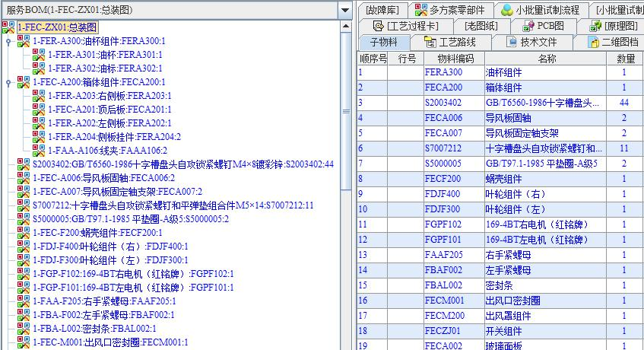Collapse the 1-FER-A300 油杯组件 tree node
Image resolution: width=644 pixels, height=350 pixels.
8,41
